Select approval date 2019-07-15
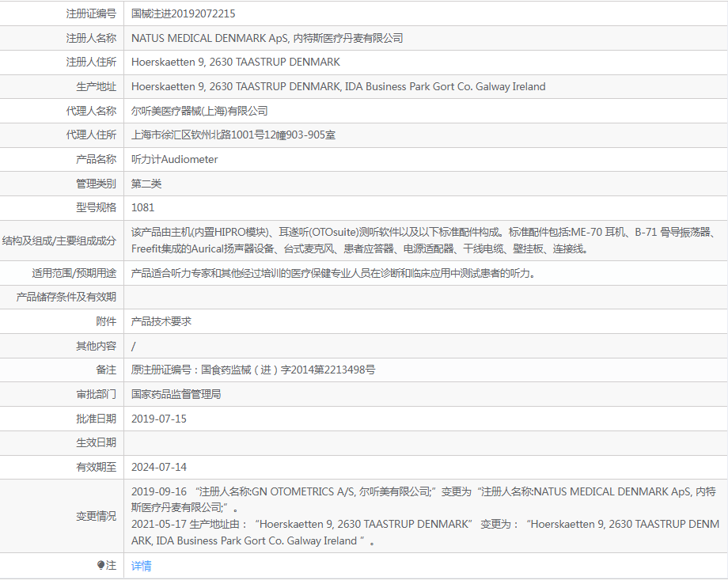Screen dimensions: 728x584 (159, 419)
